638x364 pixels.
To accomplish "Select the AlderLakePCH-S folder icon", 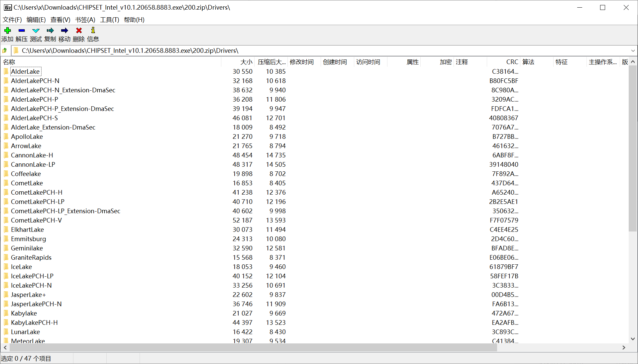I will (6, 118).
